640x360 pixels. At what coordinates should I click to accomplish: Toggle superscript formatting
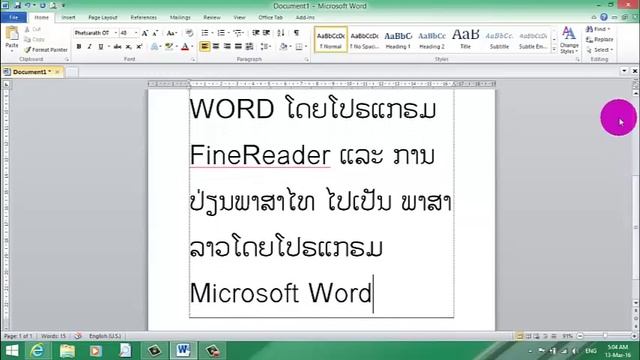click(x=139, y=47)
